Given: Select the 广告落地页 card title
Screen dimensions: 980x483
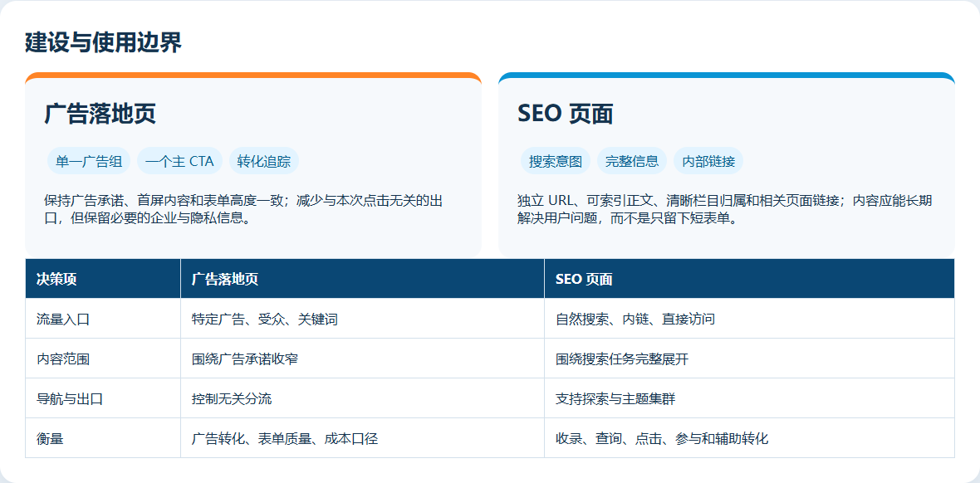Looking at the screenshot, I should pos(100,114).
